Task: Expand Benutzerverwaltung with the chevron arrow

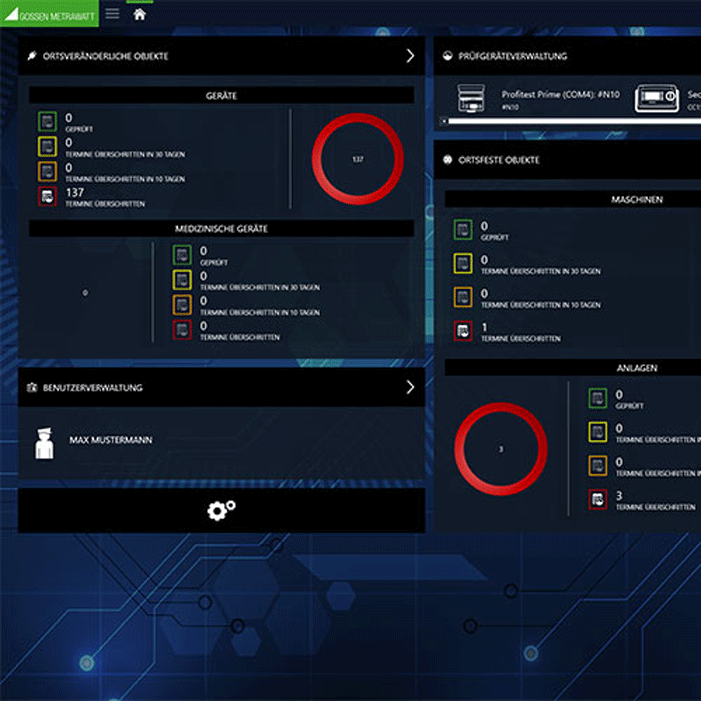Action: 410,387
